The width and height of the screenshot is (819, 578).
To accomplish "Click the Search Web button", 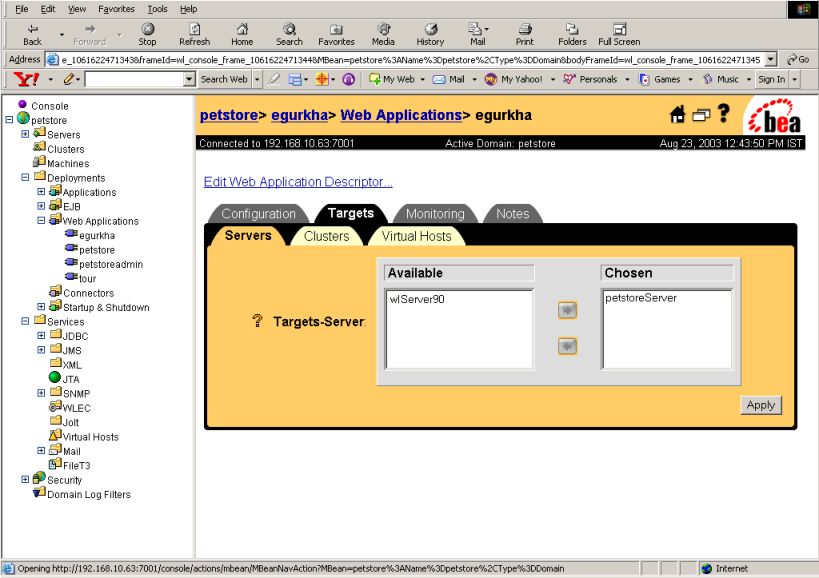I will click(x=224, y=79).
